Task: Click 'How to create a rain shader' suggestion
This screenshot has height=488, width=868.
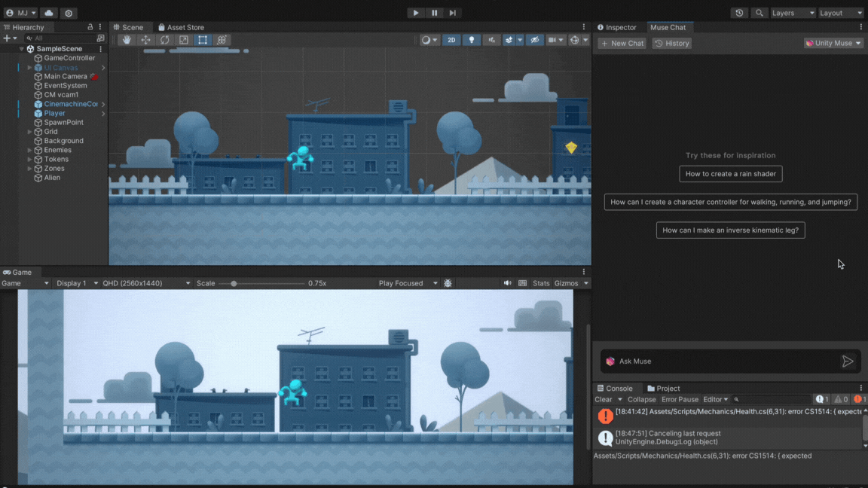Action: point(730,174)
